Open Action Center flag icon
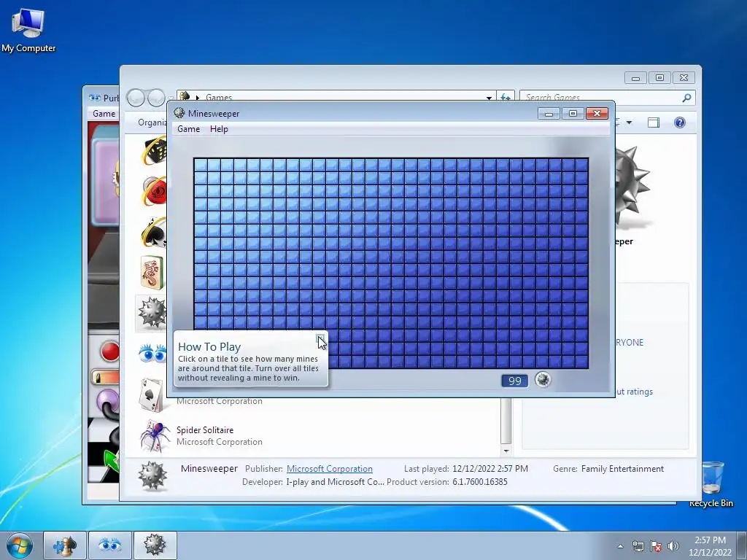This screenshot has height=560, width=747. pyautogui.click(x=656, y=546)
